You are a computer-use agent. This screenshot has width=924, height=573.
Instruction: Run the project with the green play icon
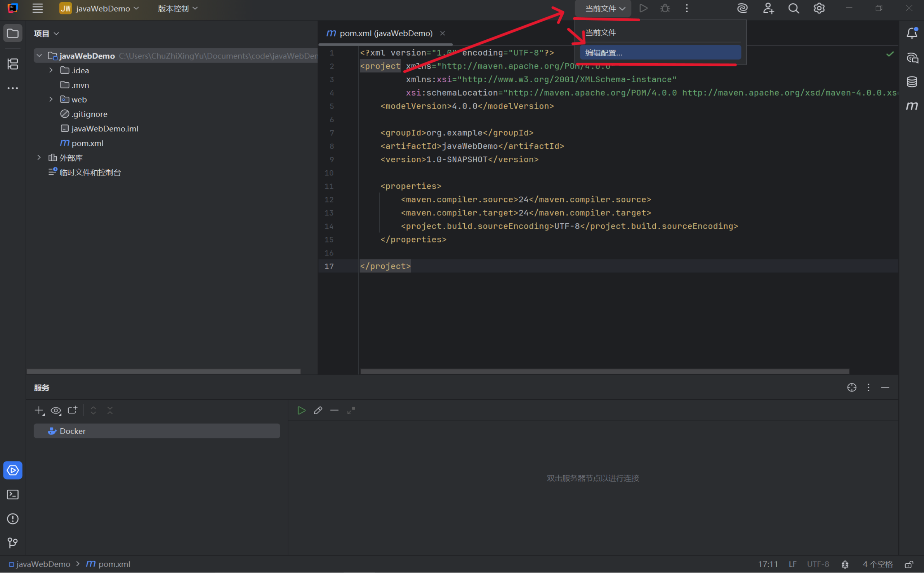click(x=644, y=8)
